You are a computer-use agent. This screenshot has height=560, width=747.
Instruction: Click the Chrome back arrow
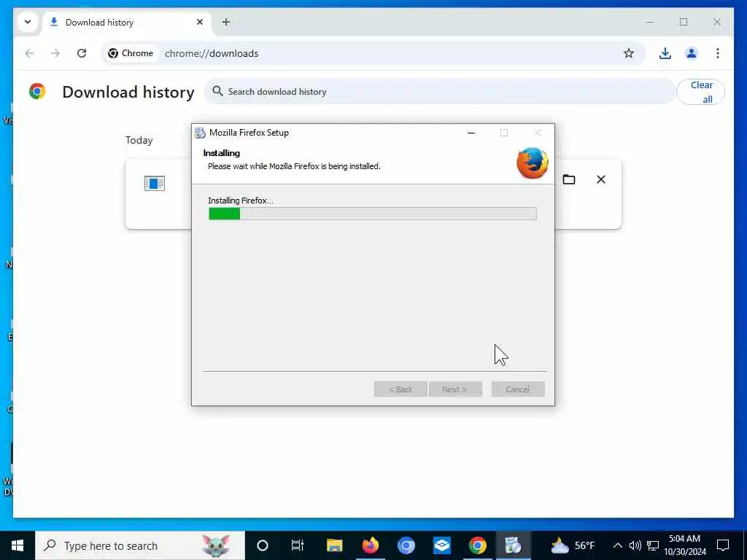point(29,53)
